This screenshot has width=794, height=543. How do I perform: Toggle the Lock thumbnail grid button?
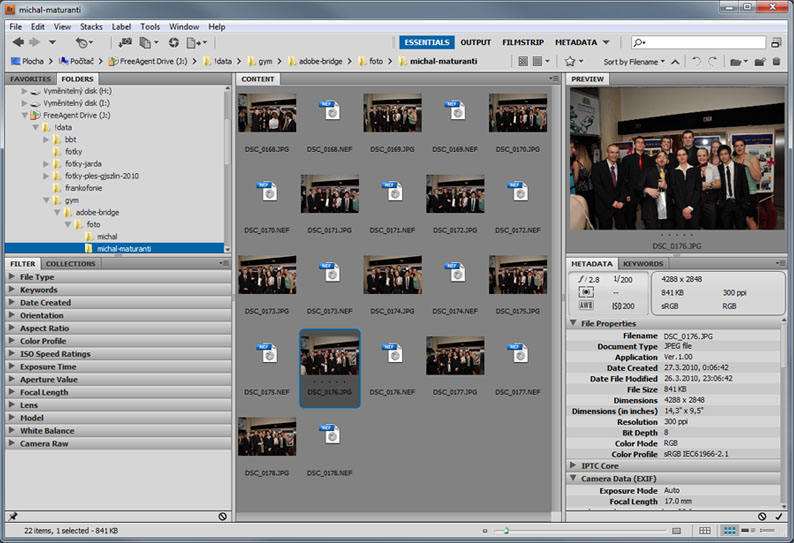(705, 530)
